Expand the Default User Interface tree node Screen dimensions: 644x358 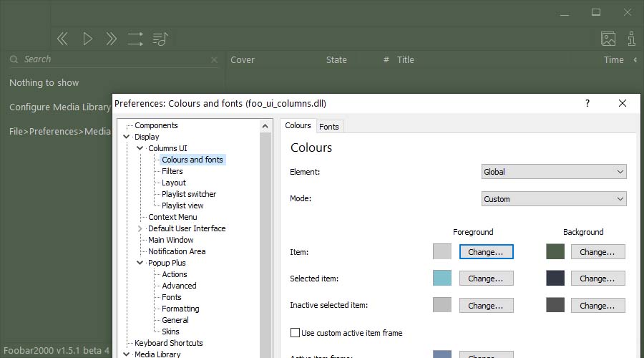pos(140,228)
